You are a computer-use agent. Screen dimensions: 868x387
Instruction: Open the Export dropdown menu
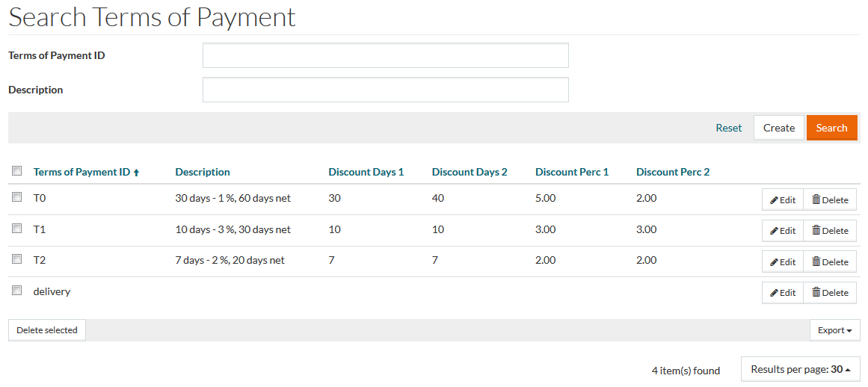point(834,330)
